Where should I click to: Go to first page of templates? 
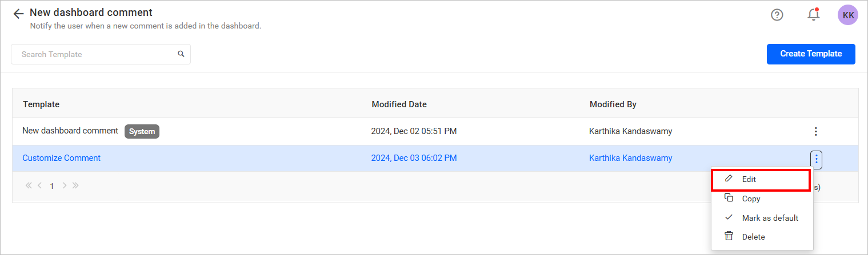[x=29, y=186]
